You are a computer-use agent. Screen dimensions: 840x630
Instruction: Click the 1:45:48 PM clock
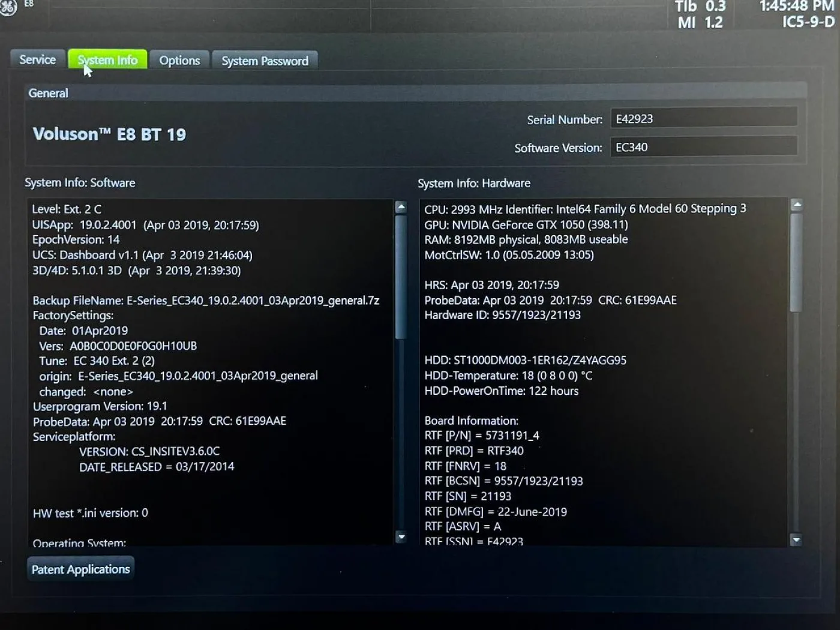797,7
